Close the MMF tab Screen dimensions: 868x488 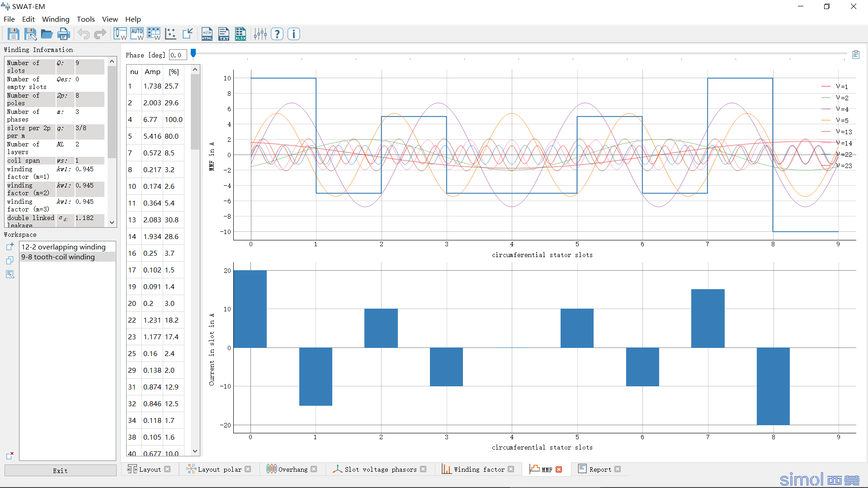(559, 469)
